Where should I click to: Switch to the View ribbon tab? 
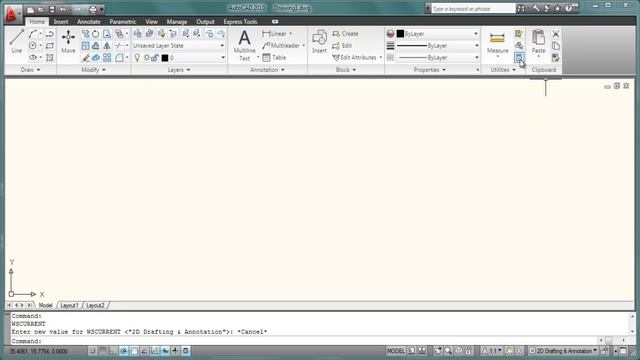coord(151,22)
